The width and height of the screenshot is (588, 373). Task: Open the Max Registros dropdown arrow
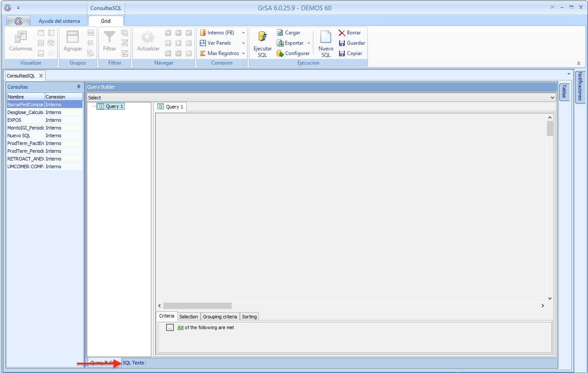(x=243, y=53)
